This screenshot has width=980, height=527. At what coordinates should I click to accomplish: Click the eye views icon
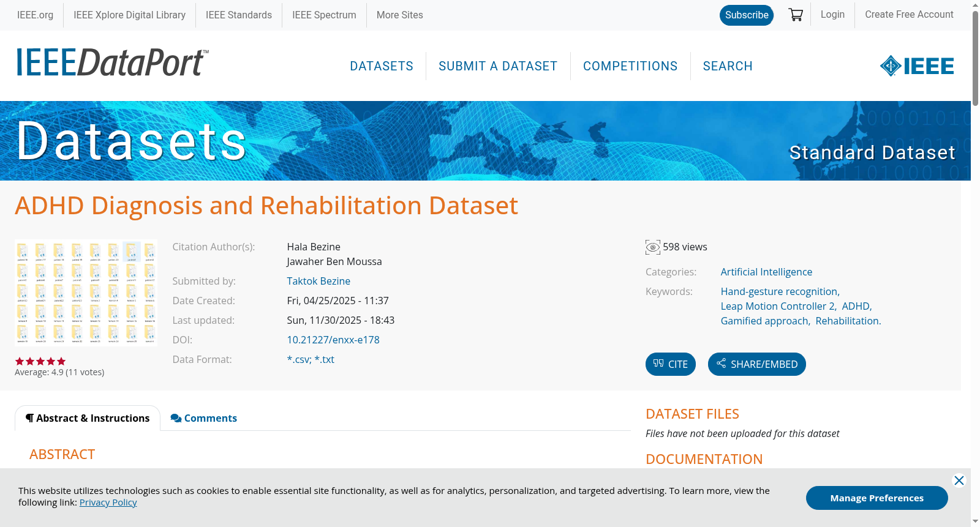click(x=653, y=247)
